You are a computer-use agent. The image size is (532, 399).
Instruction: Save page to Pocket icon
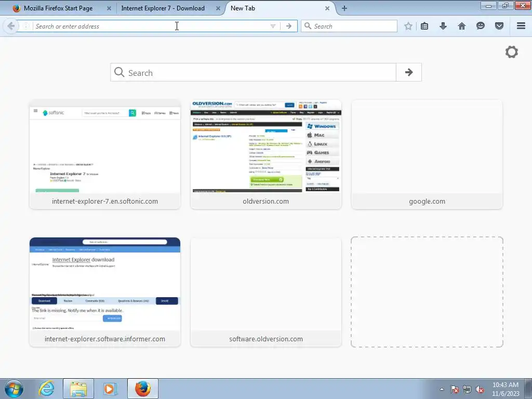[499, 26]
